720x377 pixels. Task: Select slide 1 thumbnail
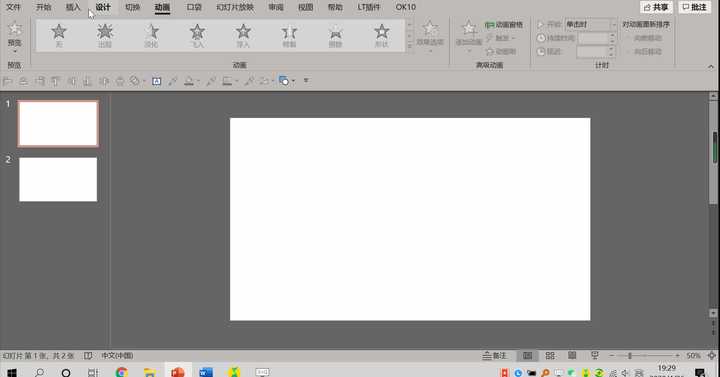[58, 124]
